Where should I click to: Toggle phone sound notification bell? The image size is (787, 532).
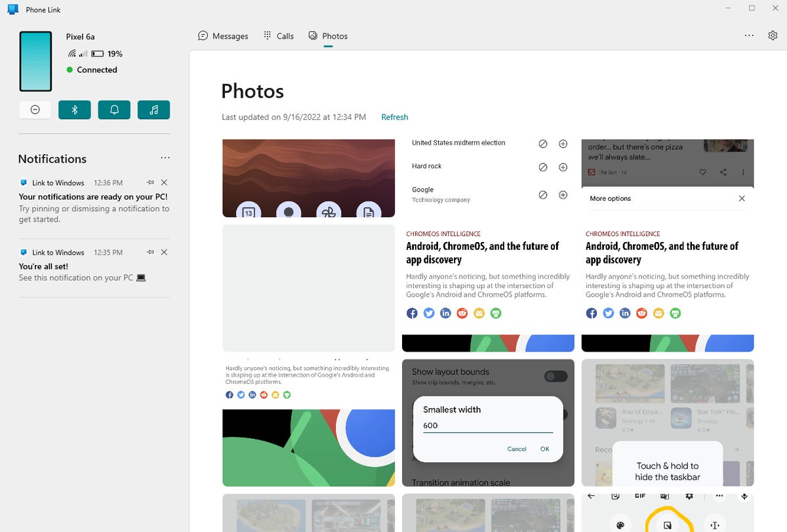114,110
